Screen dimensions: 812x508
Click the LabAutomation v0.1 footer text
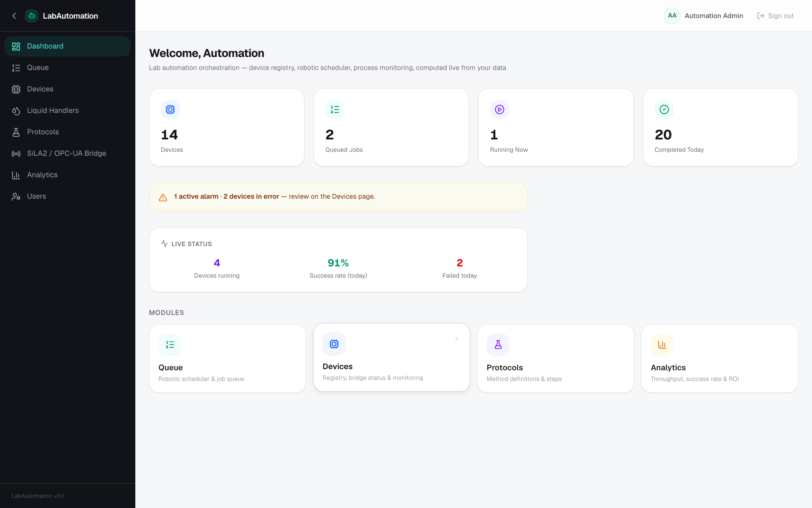click(37, 496)
